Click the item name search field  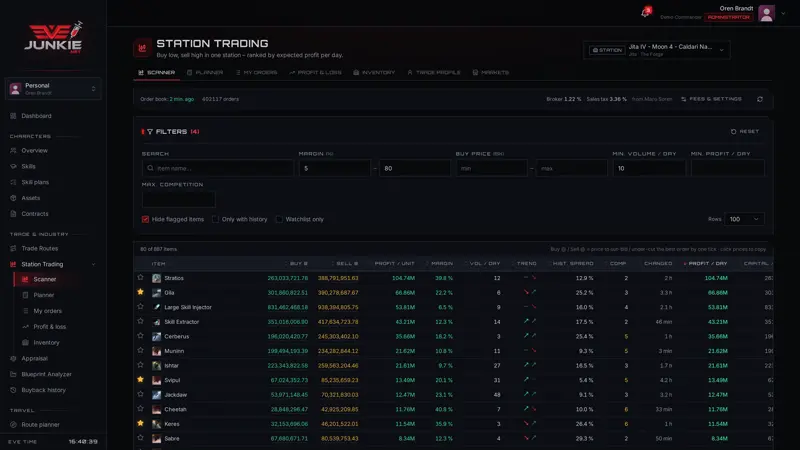[218, 168]
